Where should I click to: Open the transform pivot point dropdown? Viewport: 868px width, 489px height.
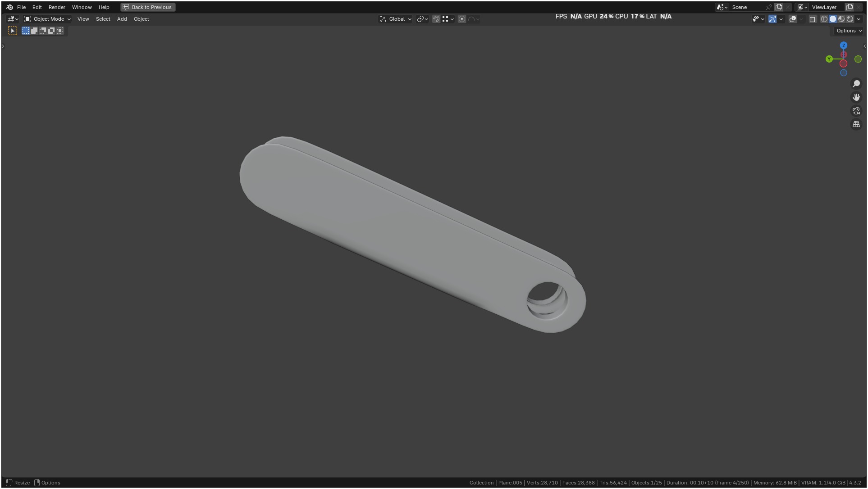point(422,19)
